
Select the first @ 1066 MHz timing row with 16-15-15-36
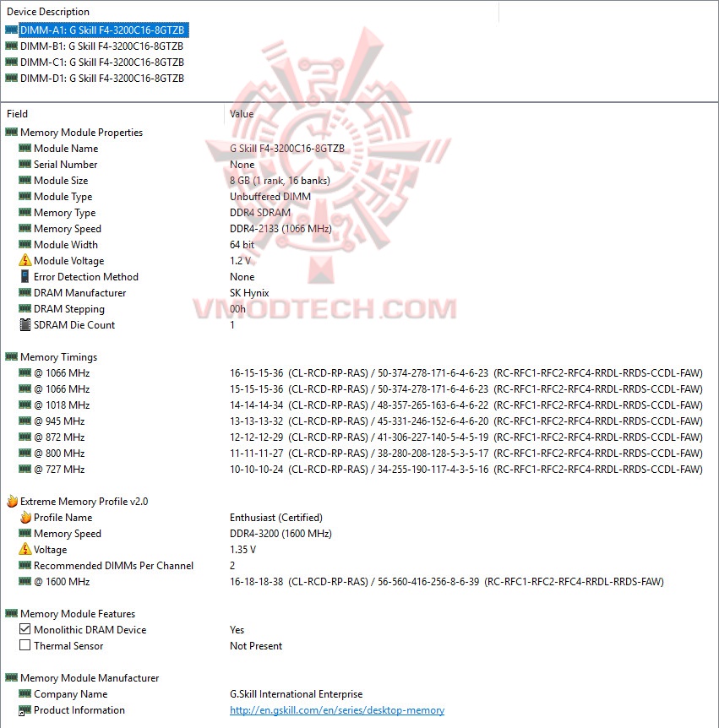click(361, 373)
